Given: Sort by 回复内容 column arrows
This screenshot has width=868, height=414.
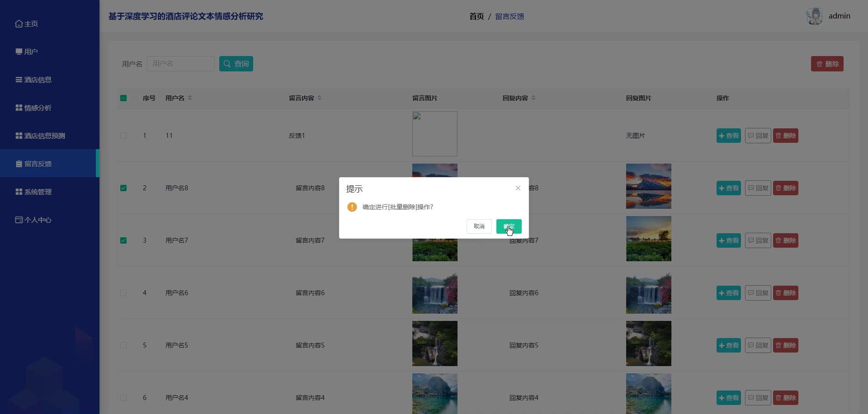Looking at the screenshot, I should [533, 98].
